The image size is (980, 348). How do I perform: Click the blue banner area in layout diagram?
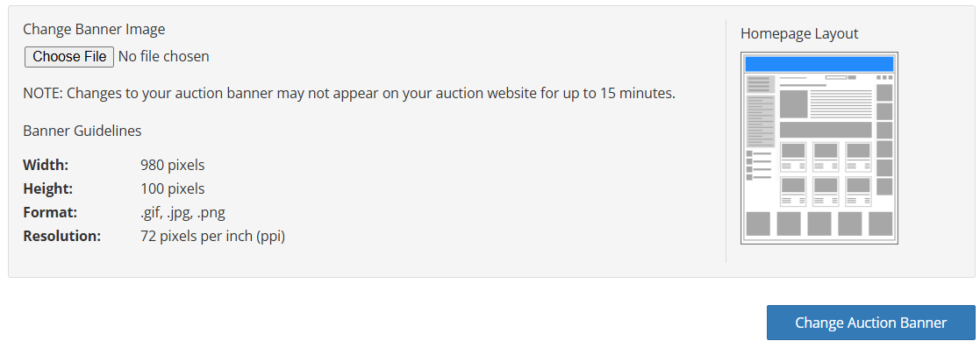click(x=819, y=64)
